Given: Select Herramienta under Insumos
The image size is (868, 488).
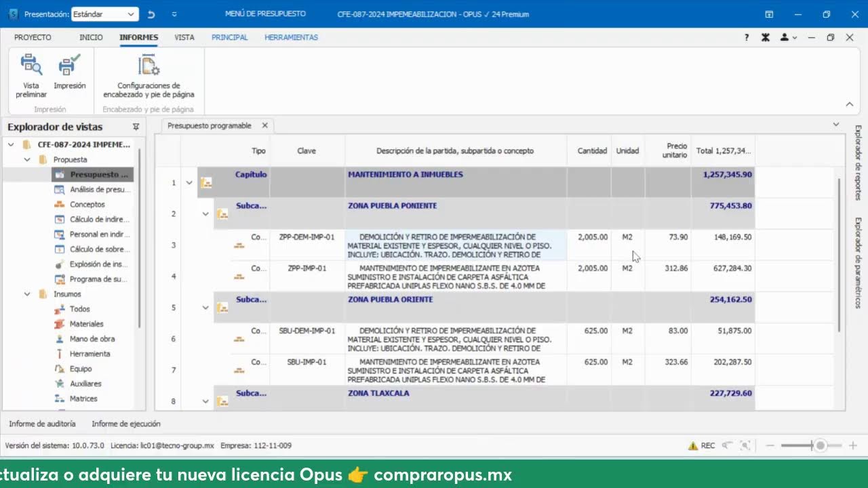Looking at the screenshot, I should 89,354.
